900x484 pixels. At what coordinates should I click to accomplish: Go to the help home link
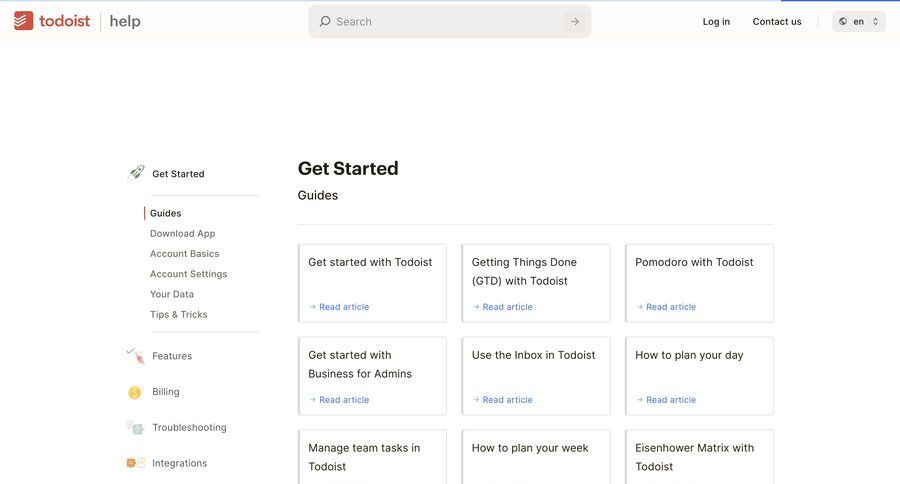(125, 21)
